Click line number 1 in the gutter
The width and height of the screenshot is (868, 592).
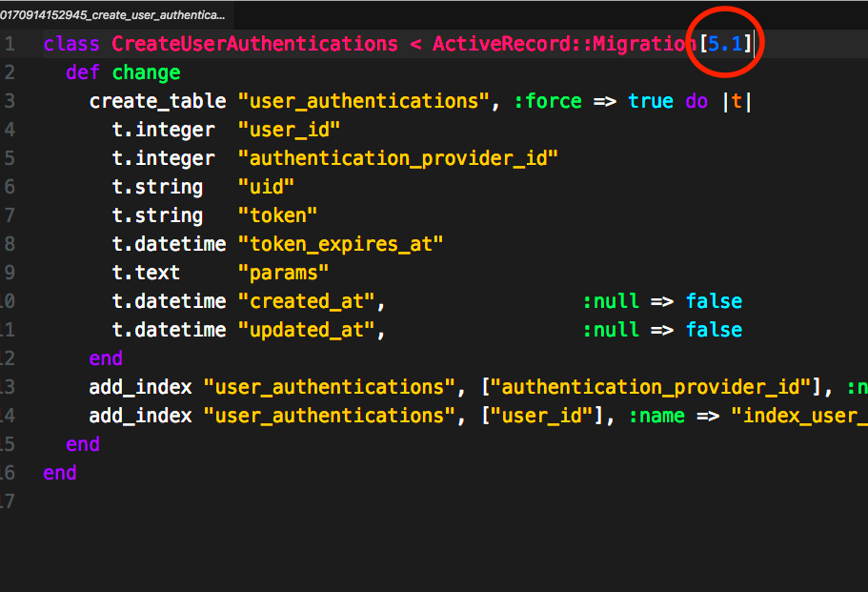(x=9, y=43)
